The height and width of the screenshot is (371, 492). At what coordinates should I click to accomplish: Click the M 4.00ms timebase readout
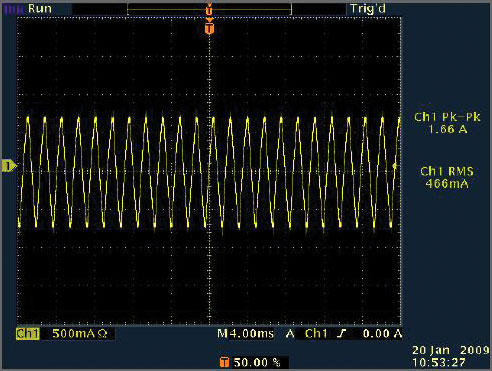click(246, 334)
